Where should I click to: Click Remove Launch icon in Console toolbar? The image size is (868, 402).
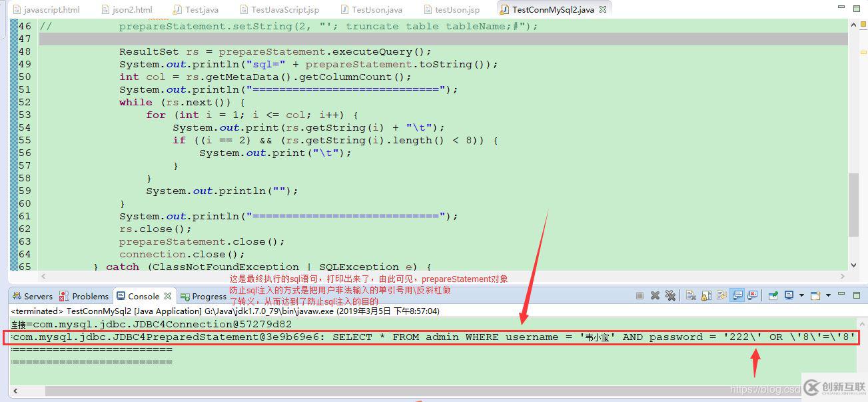click(656, 296)
